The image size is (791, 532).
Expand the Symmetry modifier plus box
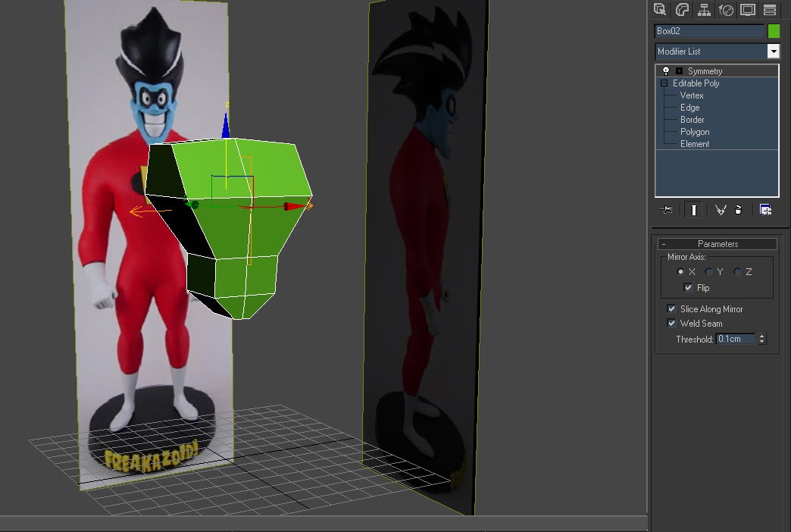pos(679,71)
